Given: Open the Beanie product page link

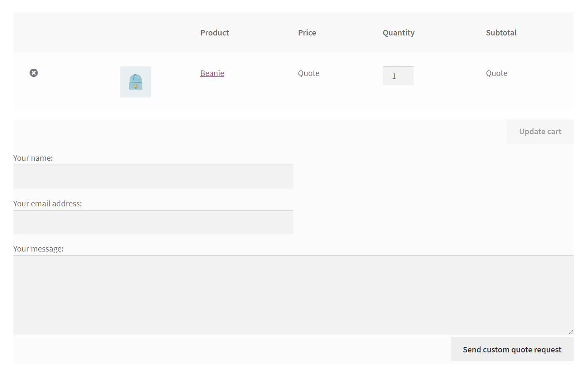Looking at the screenshot, I should pyautogui.click(x=212, y=73).
